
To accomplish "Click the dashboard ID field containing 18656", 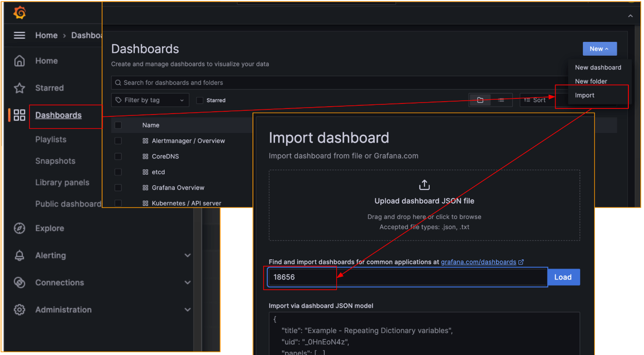I will tap(408, 277).
